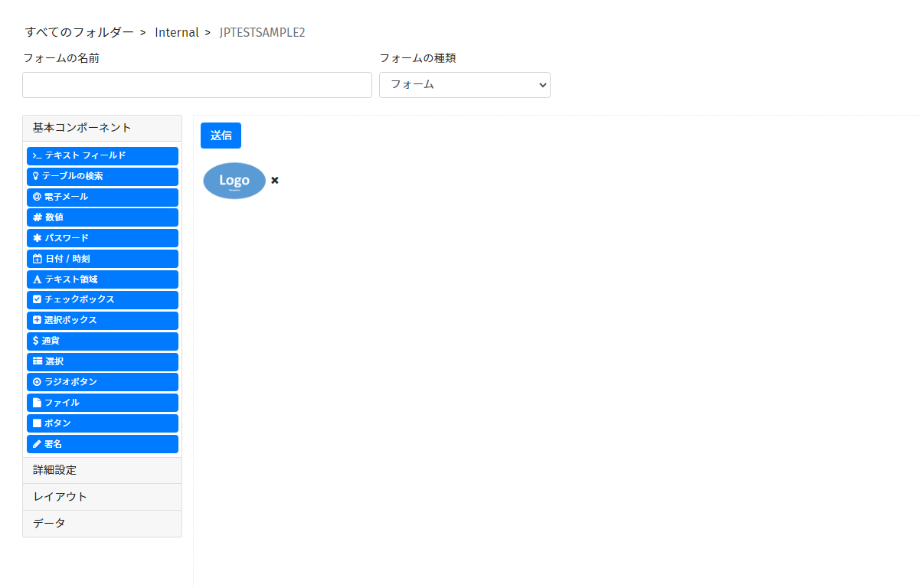Choose the テキスト領域 component

102,279
